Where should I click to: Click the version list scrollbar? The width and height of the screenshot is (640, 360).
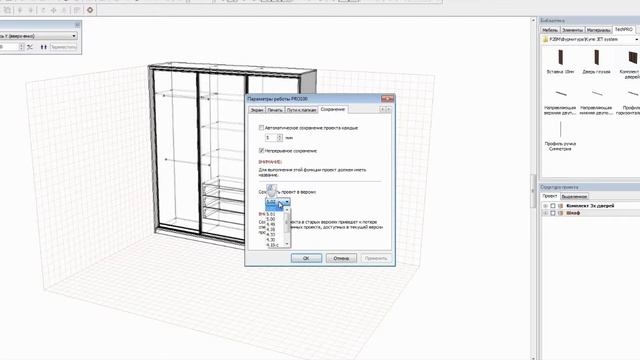tap(287, 227)
